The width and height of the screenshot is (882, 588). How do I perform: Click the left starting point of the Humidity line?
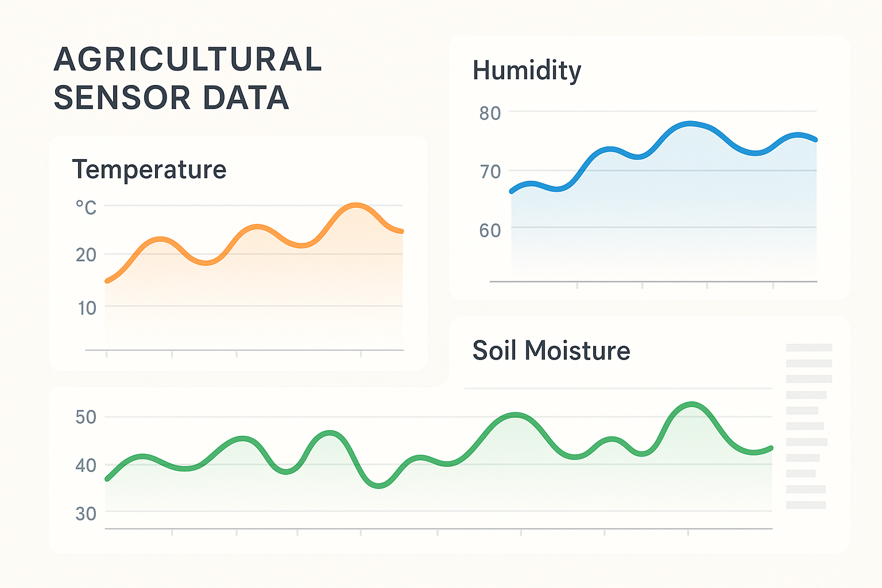(512, 191)
